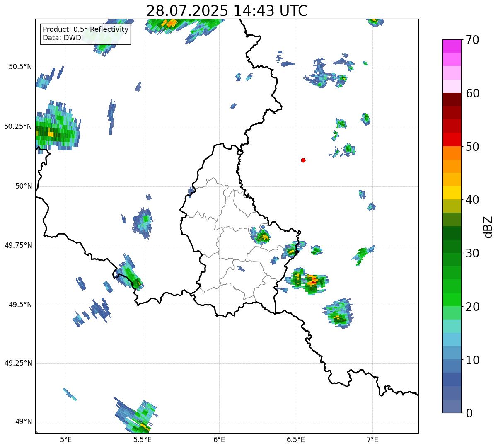Click the dark red 60 dBZ colorbar segment
This screenshot has height=448, width=498.
[452, 99]
